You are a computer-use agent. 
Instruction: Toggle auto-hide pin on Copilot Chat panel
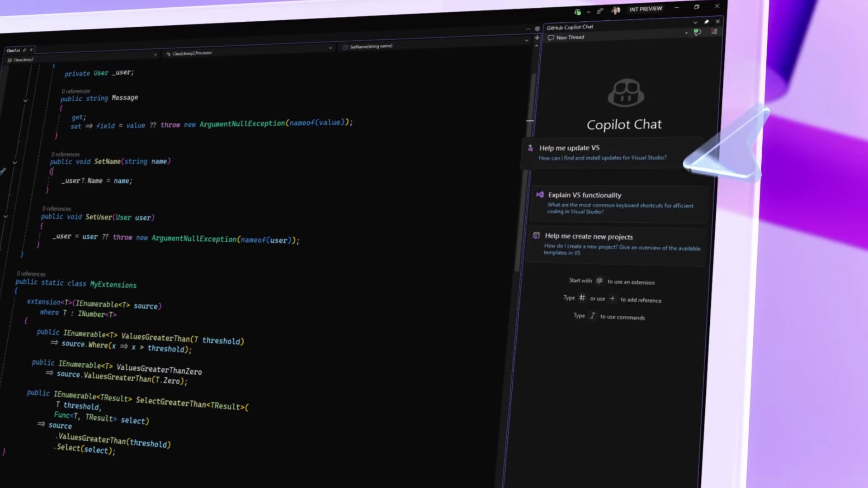click(707, 22)
